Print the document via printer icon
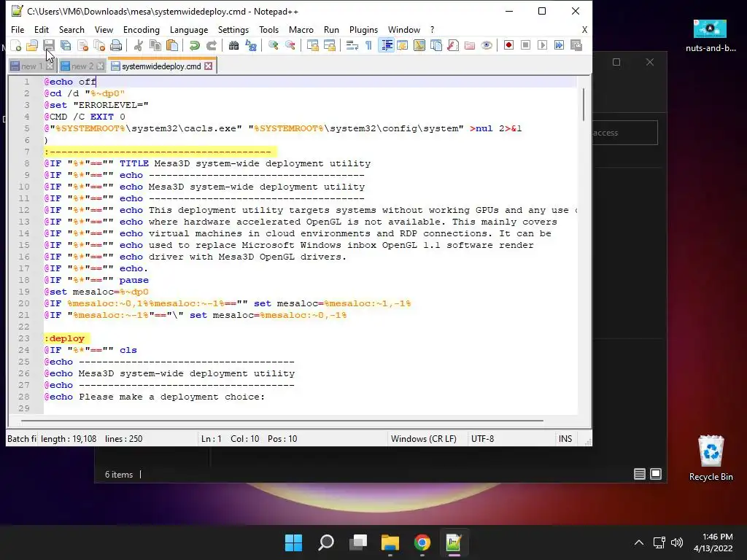This screenshot has width=747, height=560. [x=116, y=45]
